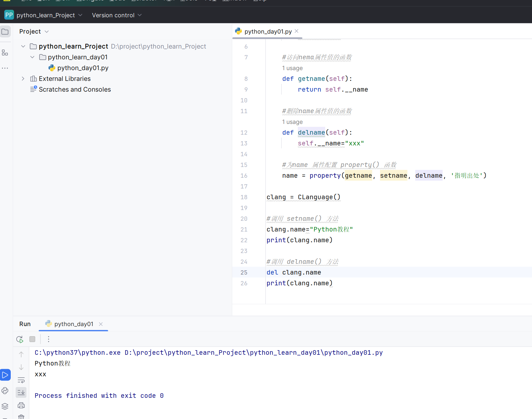
Task: Click the python_learn_Project root folder icon
Action: click(33, 46)
